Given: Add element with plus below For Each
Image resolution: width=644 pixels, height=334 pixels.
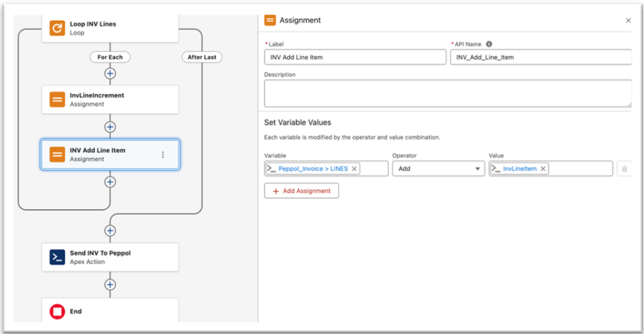Looking at the screenshot, I should 110,73.
